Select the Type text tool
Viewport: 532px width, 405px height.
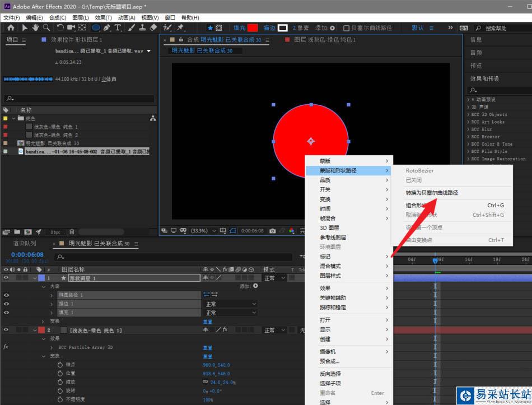[118, 28]
